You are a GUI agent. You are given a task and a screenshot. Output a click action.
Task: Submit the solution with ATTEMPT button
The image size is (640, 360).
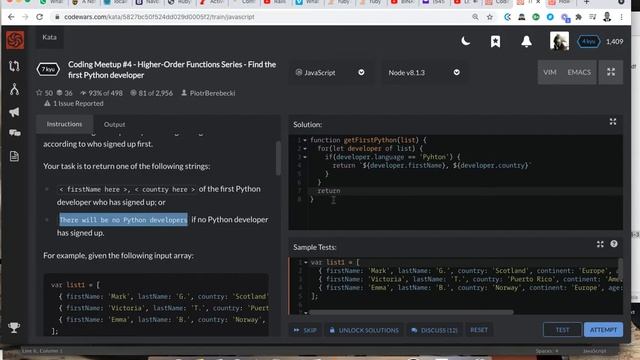pyautogui.click(x=603, y=330)
